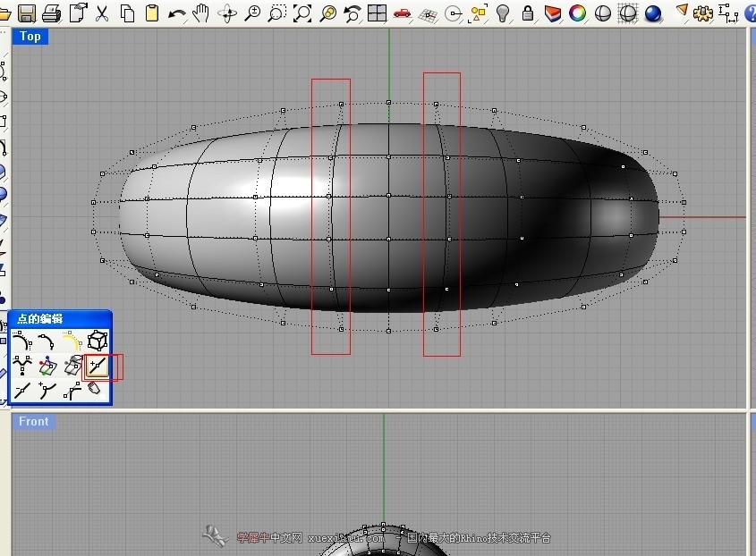This screenshot has width=756, height=556.
Task: Click the Zoom Selected icon
Action: [x=327, y=13]
